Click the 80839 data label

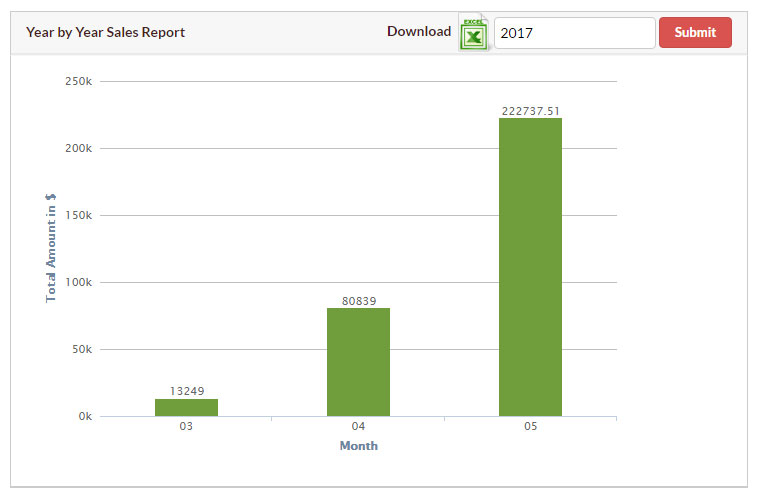coord(358,300)
